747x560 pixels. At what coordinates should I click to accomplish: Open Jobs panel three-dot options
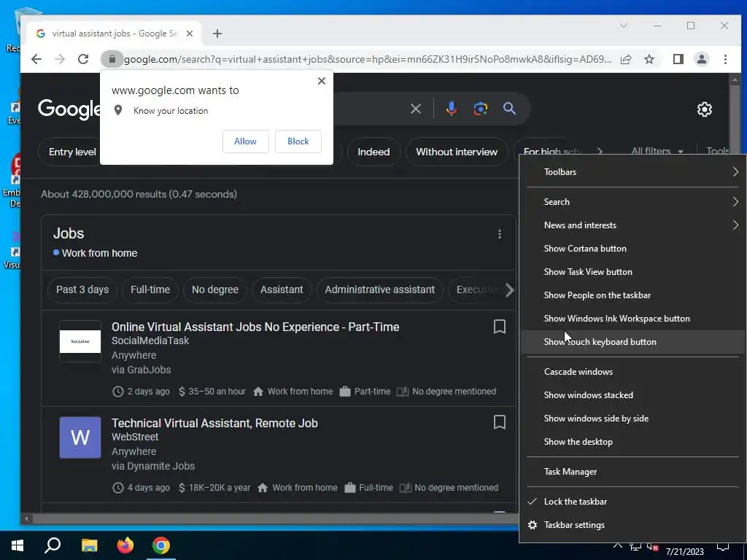pyautogui.click(x=499, y=234)
